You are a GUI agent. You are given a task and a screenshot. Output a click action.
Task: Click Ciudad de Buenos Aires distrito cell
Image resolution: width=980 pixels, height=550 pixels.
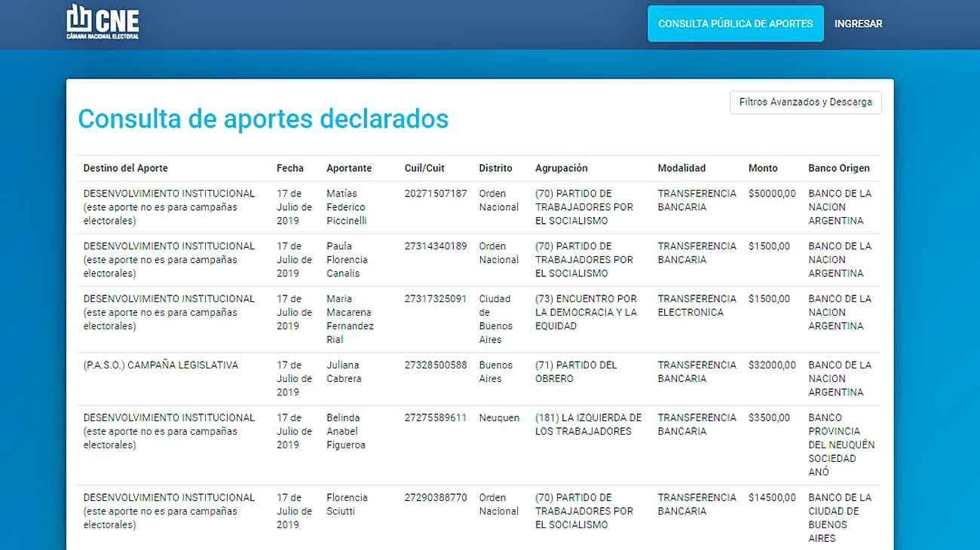(x=495, y=319)
